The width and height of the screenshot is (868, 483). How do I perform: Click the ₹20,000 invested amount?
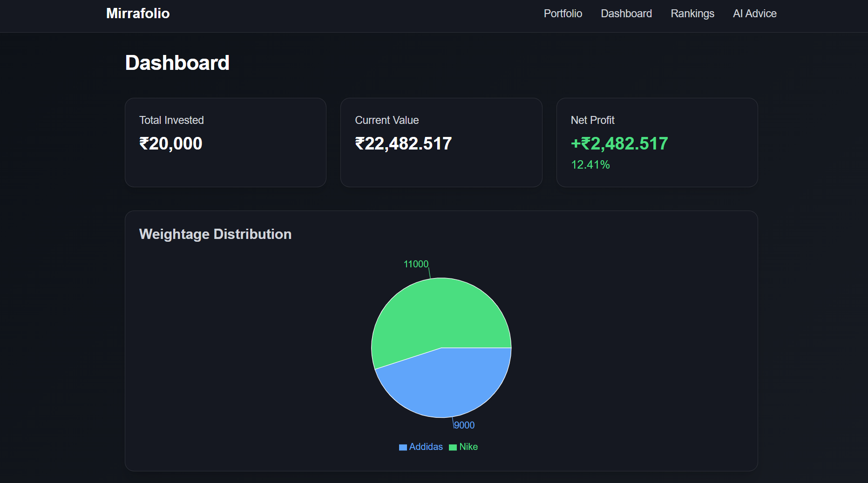tap(170, 143)
